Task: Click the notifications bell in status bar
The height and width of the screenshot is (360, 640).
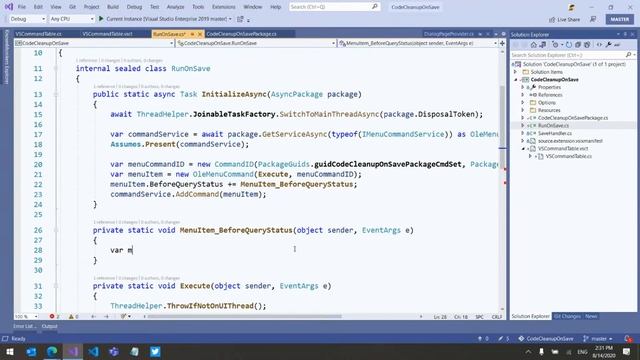Action: tap(628, 339)
